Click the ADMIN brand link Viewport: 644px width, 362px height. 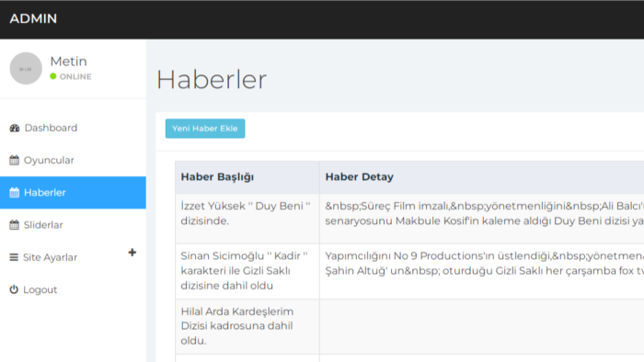pos(33,19)
